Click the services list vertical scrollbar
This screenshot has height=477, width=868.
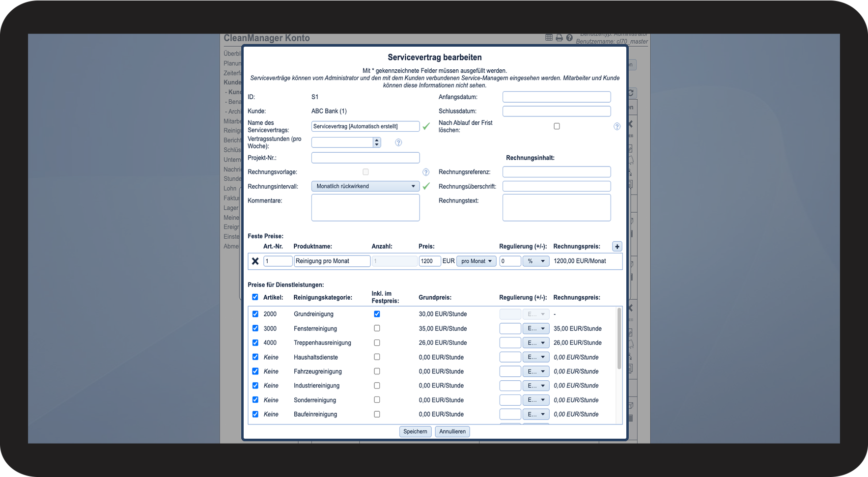pyautogui.click(x=619, y=338)
